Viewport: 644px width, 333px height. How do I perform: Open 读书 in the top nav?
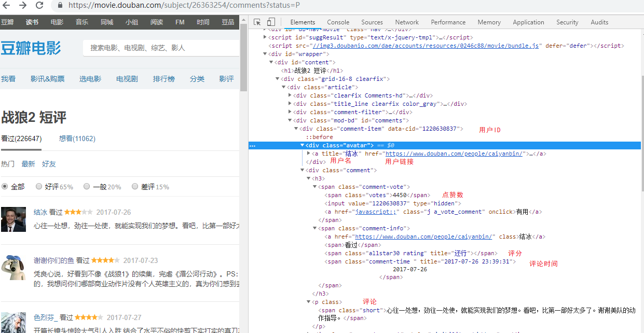coord(32,22)
